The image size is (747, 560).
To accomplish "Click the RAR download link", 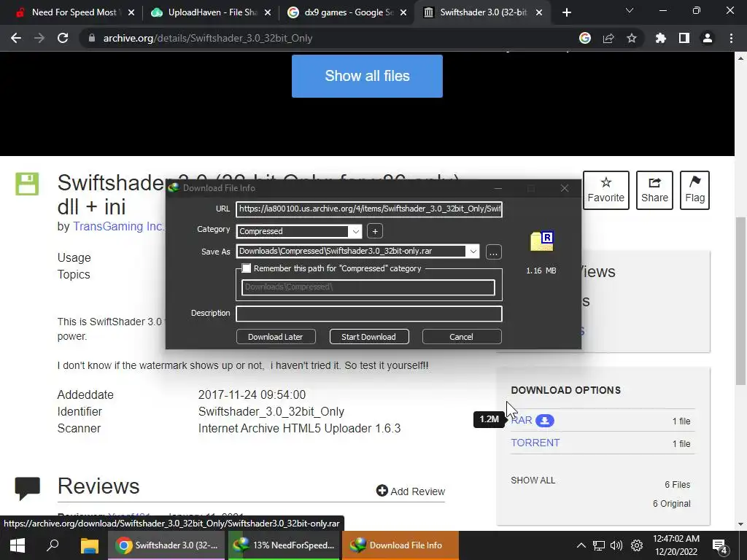I will tap(522, 421).
